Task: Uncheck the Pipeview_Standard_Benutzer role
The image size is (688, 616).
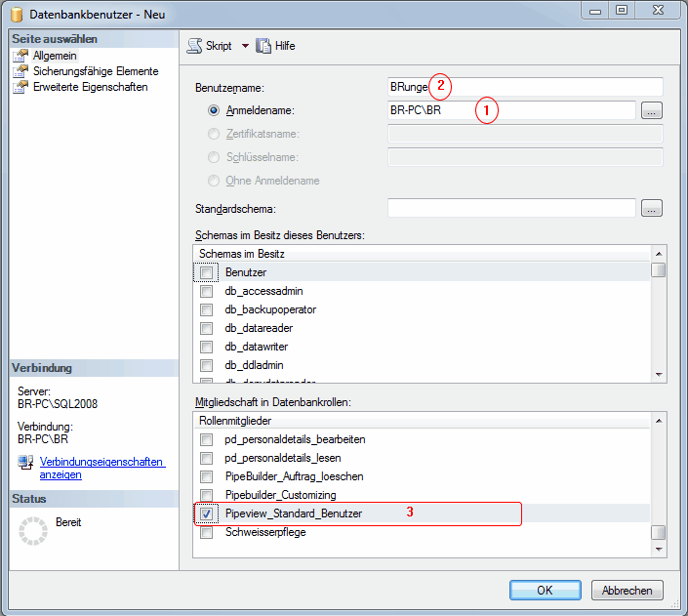Action: pyautogui.click(x=206, y=513)
